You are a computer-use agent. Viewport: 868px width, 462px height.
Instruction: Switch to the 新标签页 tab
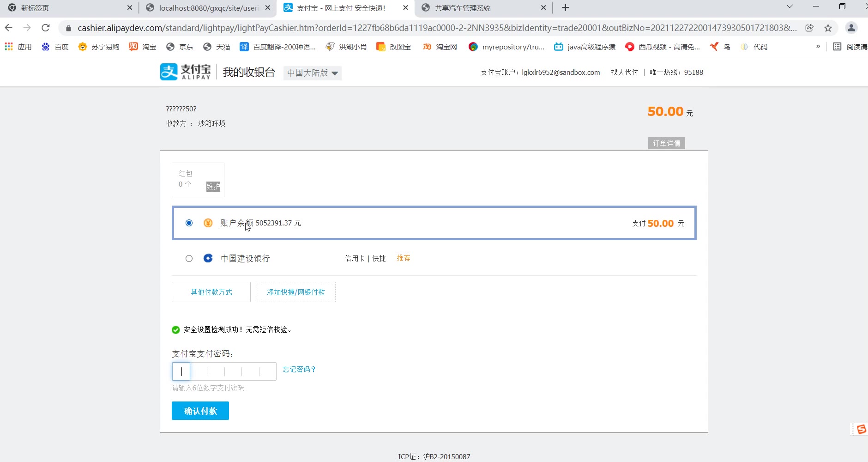(x=68, y=8)
